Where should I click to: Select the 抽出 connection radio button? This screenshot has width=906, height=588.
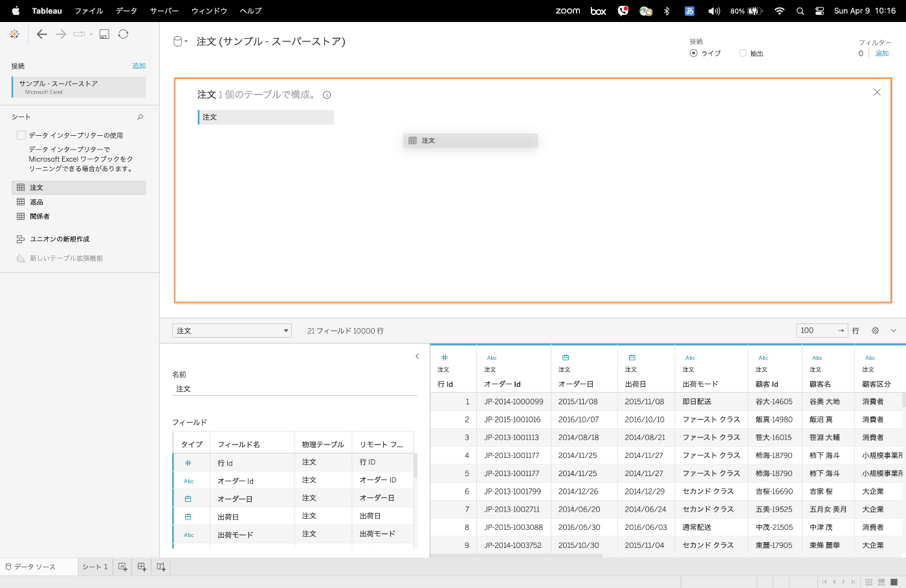click(743, 53)
